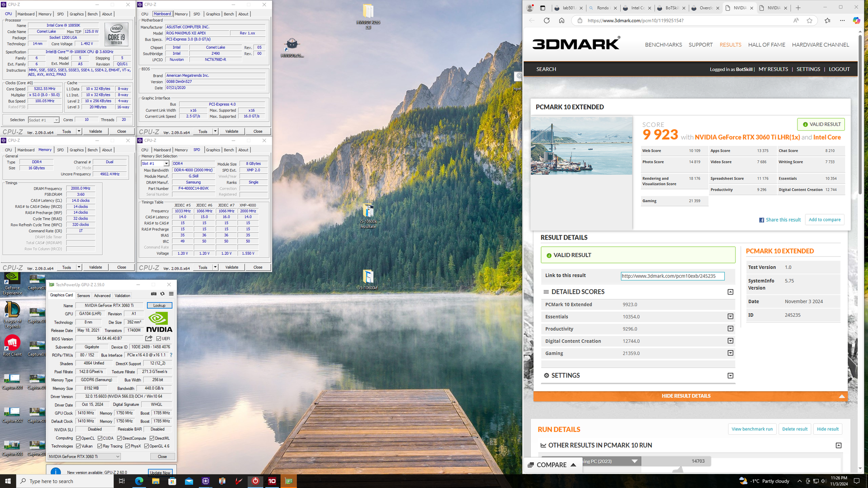Image resolution: width=868 pixels, height=488 pixels.
Task: Expand the SETTINGS section on 3DMark
Action: click(730, 375)
